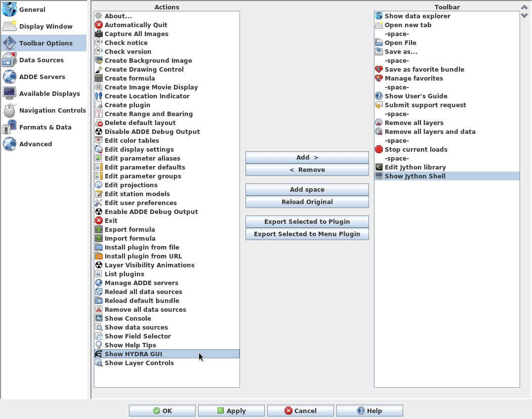Click Export Selected to Plugin
Screen dimensions: 532x419
(x=307, y=221)
